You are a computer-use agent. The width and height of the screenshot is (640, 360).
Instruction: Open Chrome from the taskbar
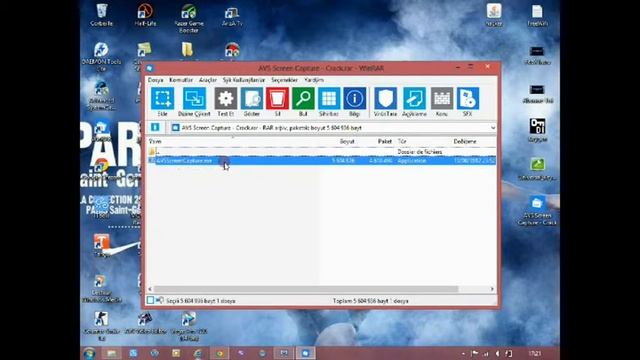pos(219,353)
